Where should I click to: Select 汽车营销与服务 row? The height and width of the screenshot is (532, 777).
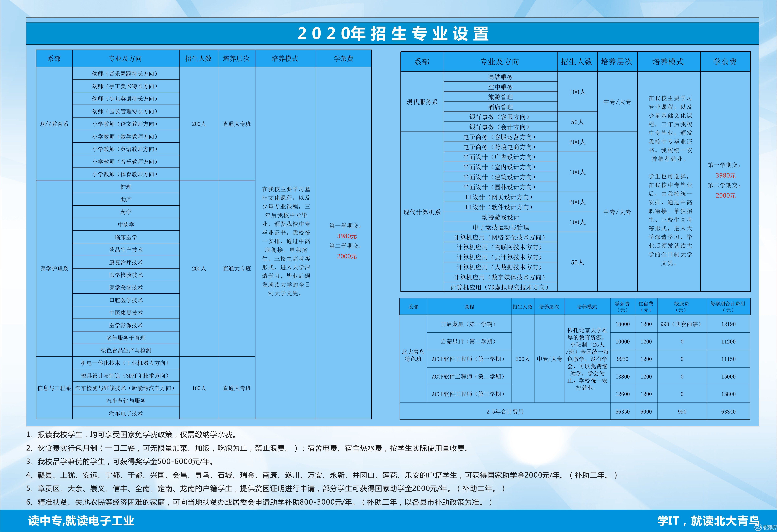click(x=126, y=401)
